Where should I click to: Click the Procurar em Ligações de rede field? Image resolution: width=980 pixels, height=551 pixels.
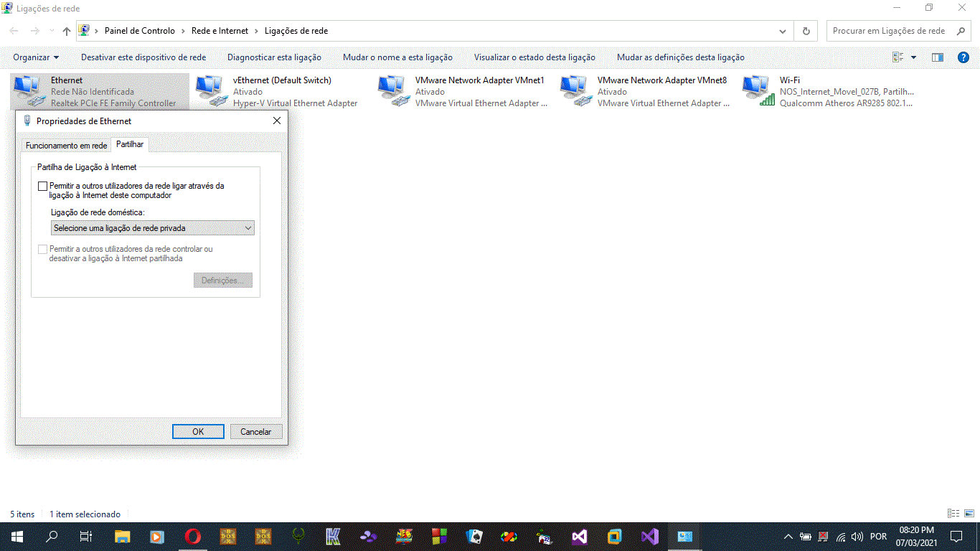click(x=888, y=31)
